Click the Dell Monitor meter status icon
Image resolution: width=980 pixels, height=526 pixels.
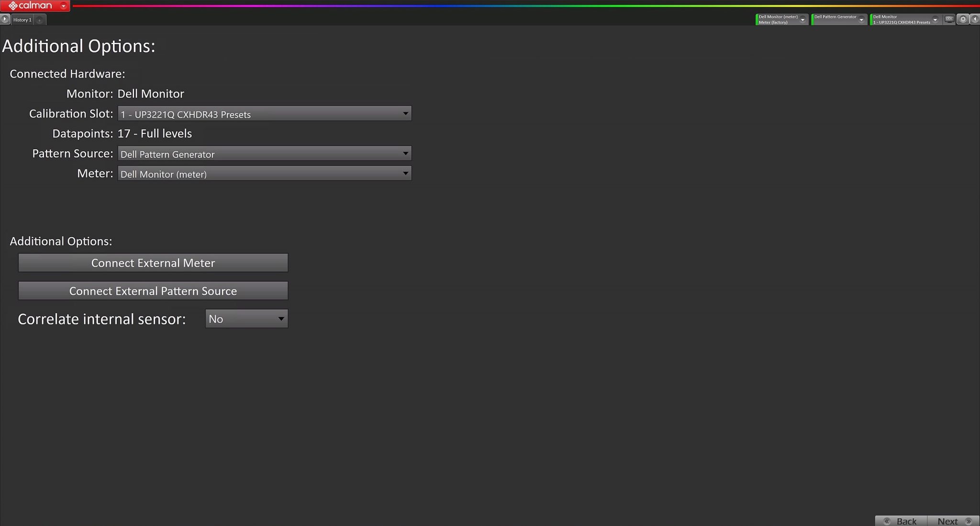[x=757, y=19]
